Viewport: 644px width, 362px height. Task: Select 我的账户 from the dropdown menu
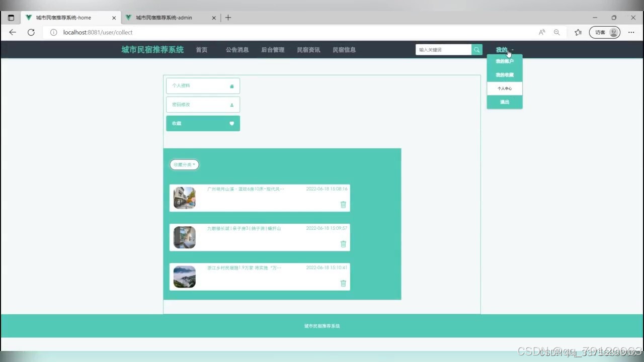tap(505, 61)
